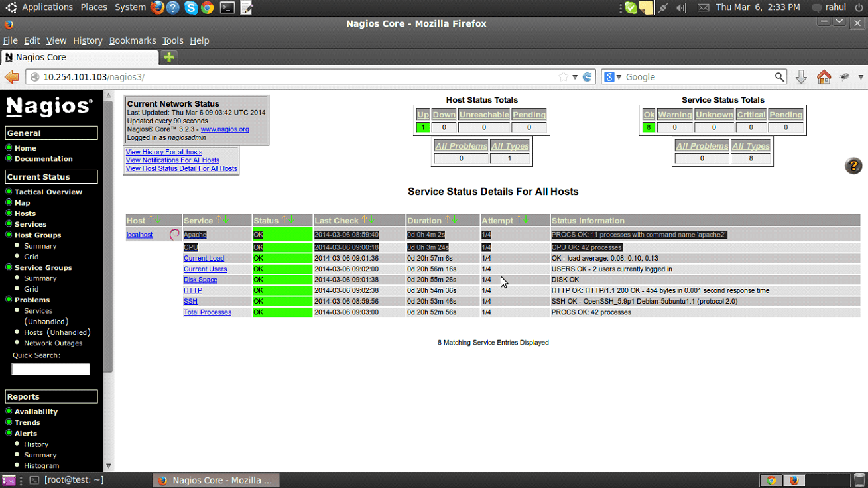Open the context help question mark icon
Viewport: 868px width, 488px height.
[x=853, y=166]
